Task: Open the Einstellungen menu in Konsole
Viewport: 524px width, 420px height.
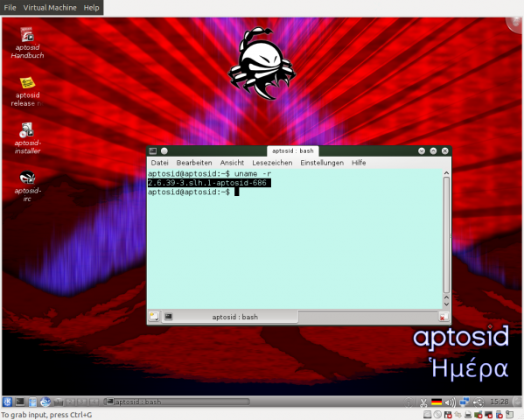Action: pyautogui.click(x=322, y=163)
